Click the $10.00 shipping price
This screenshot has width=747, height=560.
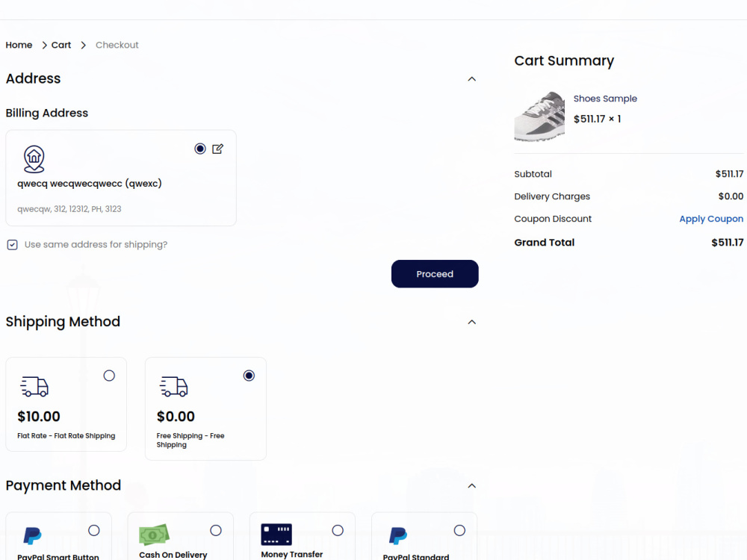[x=39, y=417]
